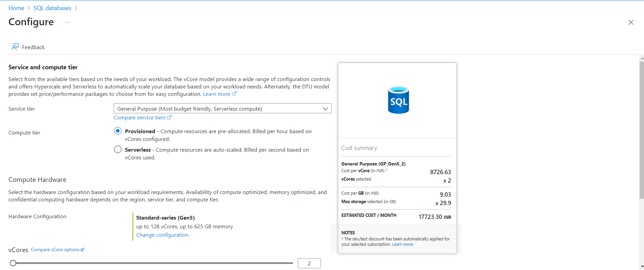Select the Provisioned compute tier

pyautogui.click(x=117, y=131)
